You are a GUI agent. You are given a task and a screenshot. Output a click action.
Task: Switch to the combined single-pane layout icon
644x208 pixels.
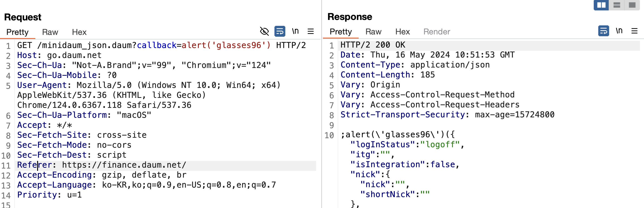click(x=632, y=5)
